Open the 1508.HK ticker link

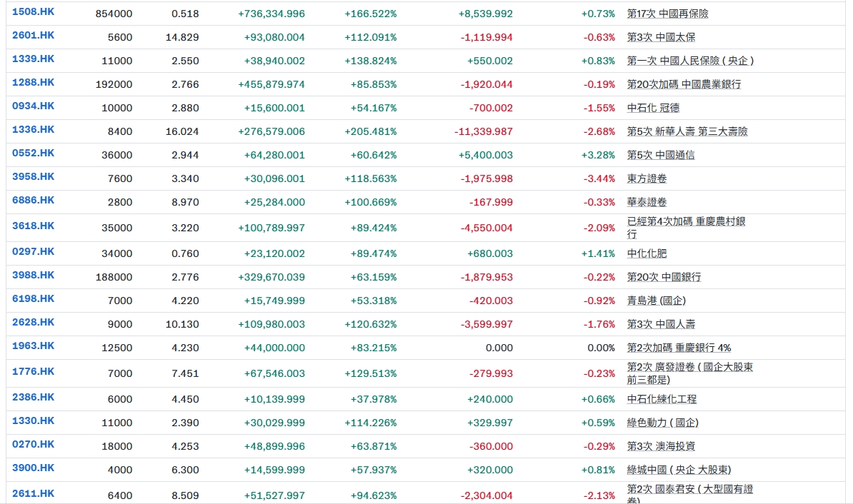[x=33, y=12]
